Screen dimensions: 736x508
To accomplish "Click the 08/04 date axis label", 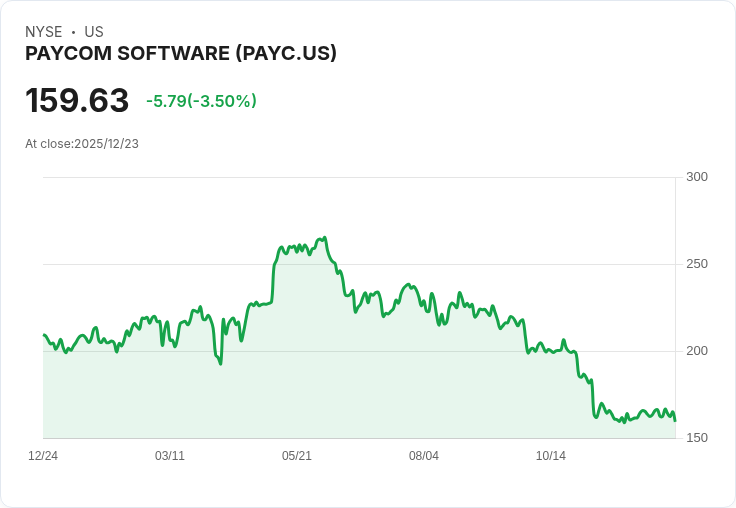I will click(424, 456).
